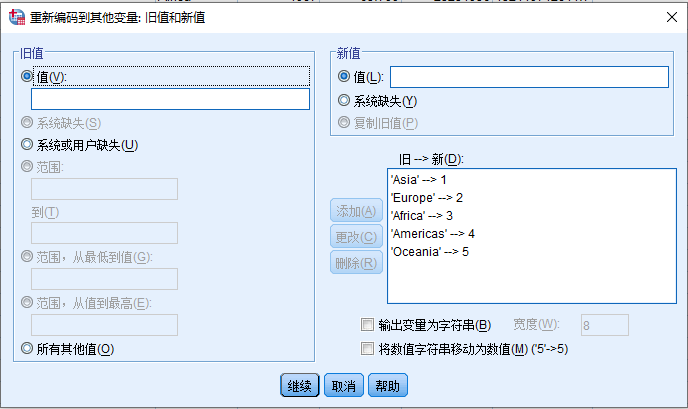Select the new value 系统缺失(Y) radio option
This screenshot has height=409, width=688.
tap(344, 100)
